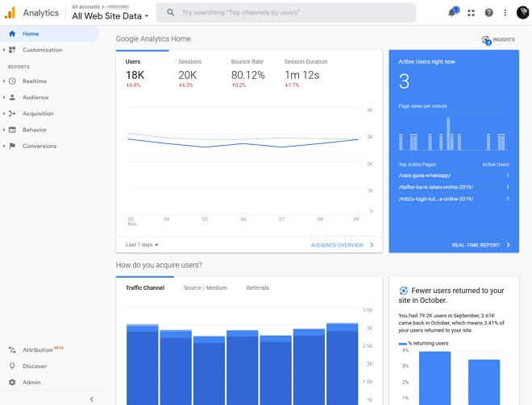Switch to the Source / Medium tab
532x405 pixels.
tap(205, 287)
